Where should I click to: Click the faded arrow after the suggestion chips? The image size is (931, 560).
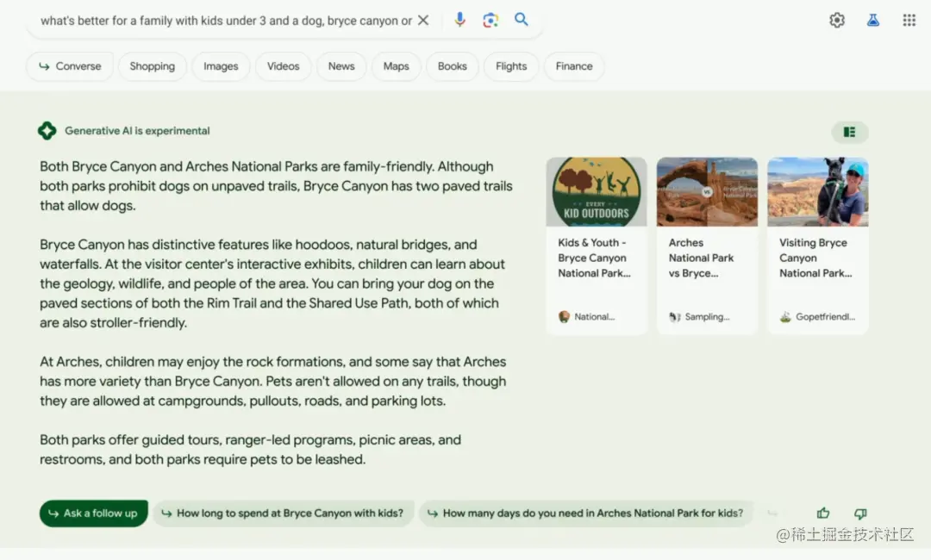tap(772, 513)
